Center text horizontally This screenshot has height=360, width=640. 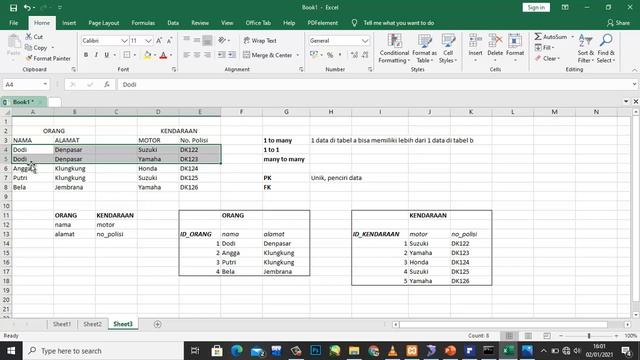point(197,55)
